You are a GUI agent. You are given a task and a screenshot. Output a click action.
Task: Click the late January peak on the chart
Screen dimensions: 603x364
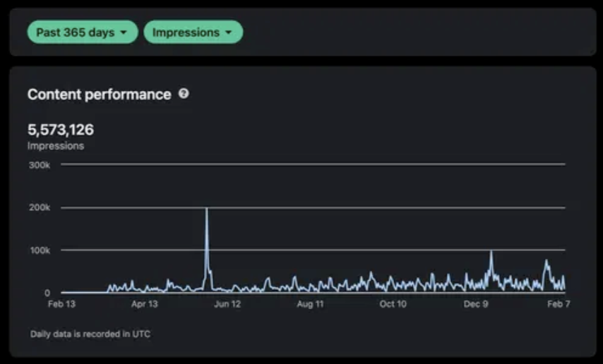pyautogui.click(x=546, y=261)
